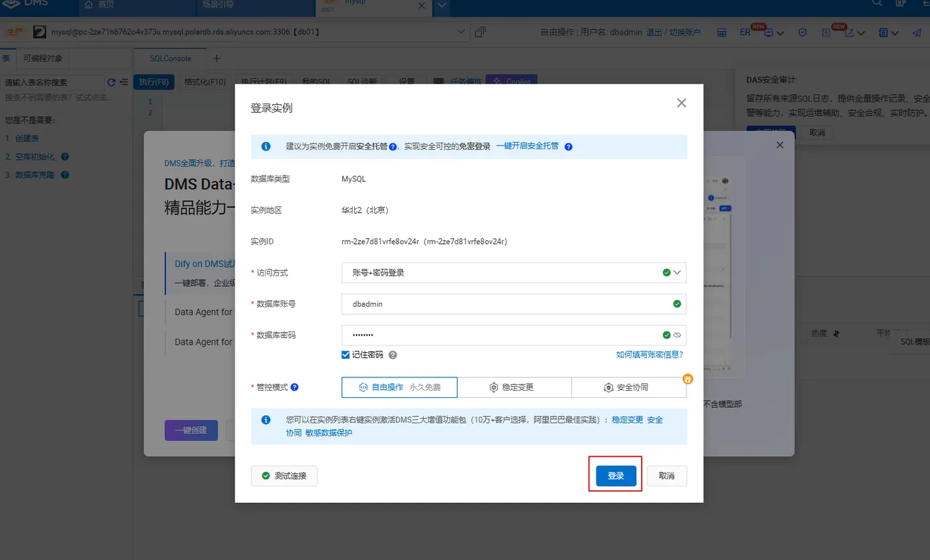Image resolution: width=930 pixels, height=560 pixels.
Task: Click the dark notebook icon in top toolbar
Action: coord(883,33)
